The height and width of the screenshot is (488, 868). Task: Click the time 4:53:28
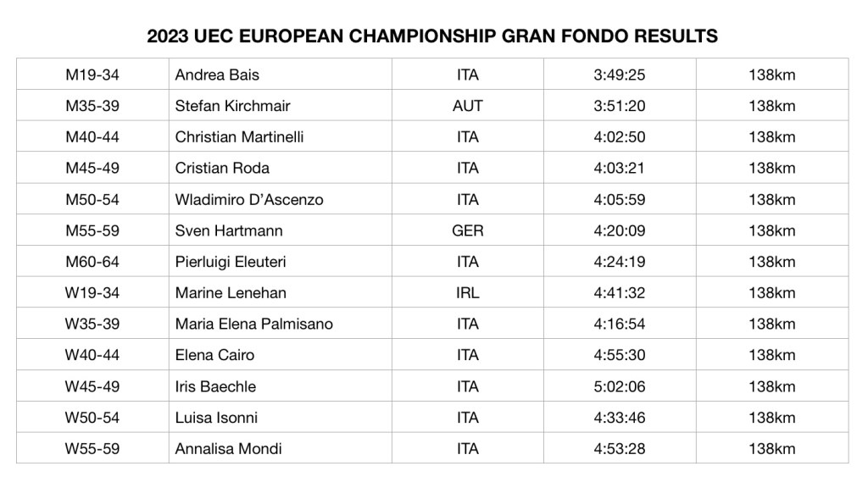coord(620,449)
